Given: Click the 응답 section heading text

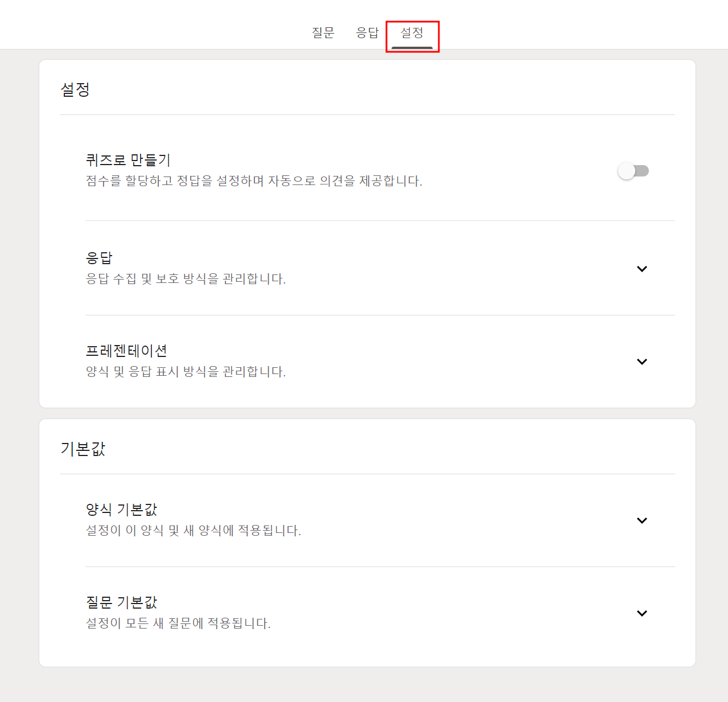Looking at the screenshot, I should pos(98,257).
